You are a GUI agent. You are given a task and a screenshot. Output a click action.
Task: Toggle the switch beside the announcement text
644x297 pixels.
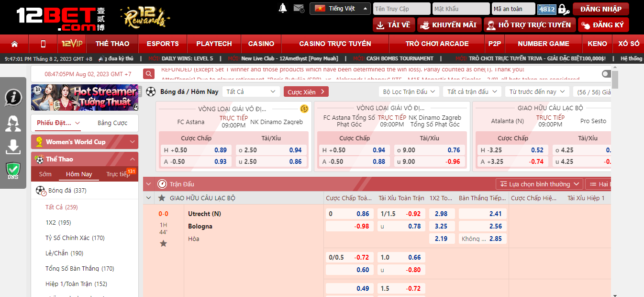click(606, 74)
